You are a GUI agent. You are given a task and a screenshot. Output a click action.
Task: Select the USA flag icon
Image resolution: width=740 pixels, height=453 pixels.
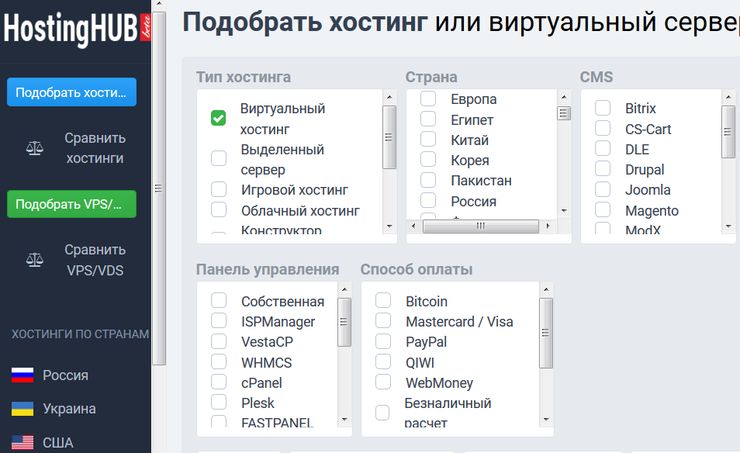(22, 443)
